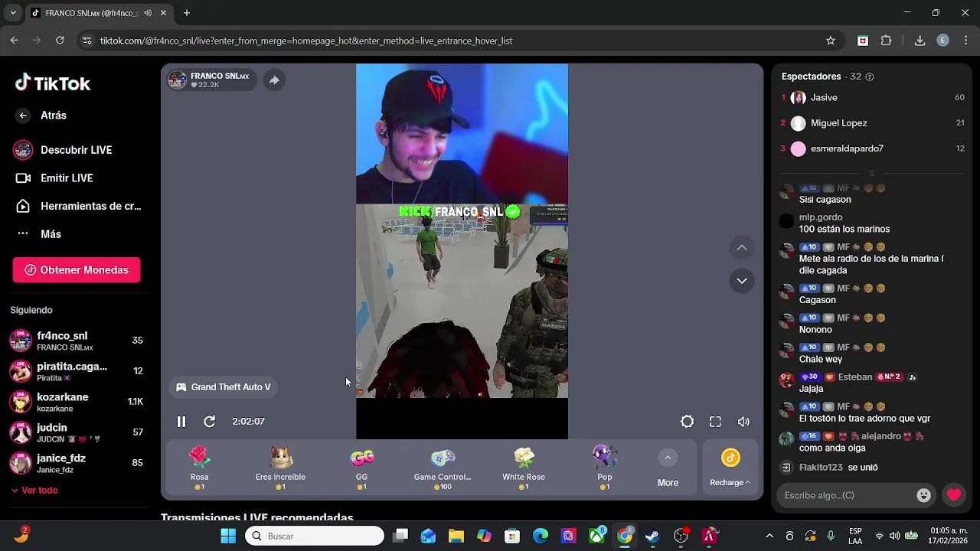
Task: Open janice_fdz live in Siguiendo list
Action: pos(76,463)
